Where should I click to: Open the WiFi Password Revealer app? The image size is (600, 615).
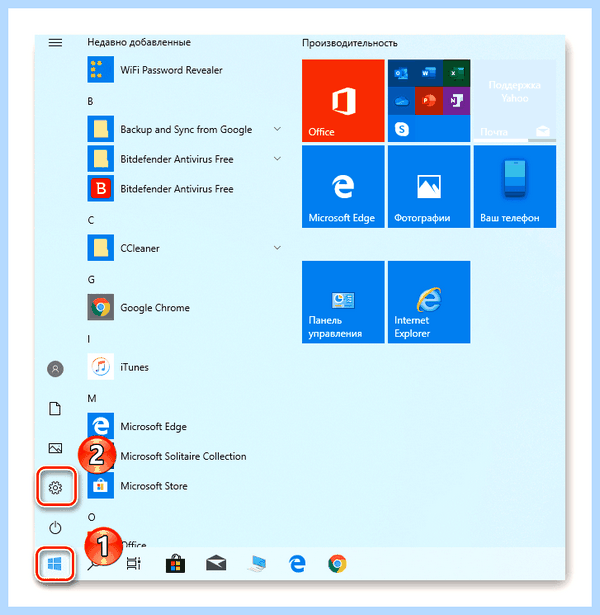(155, 70)
